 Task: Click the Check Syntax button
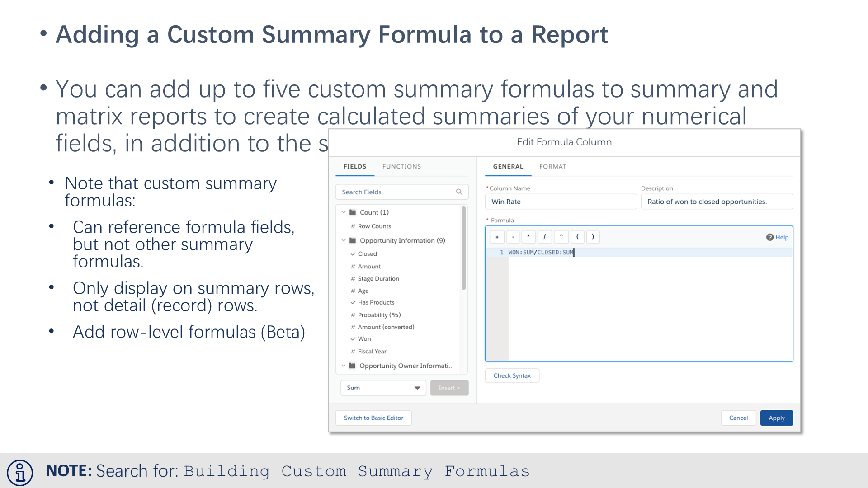coord(512,375)
